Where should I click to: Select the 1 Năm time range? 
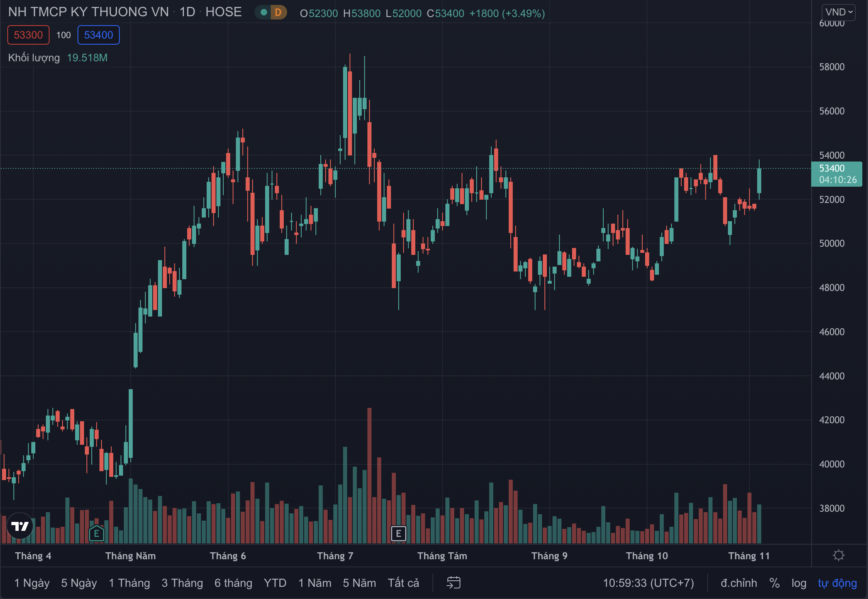click(315, 583)
